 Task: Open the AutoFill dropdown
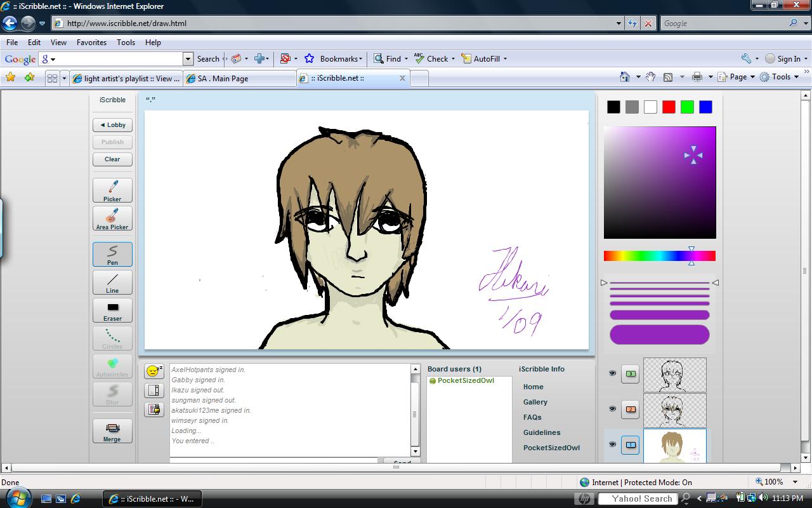coord(505,59)
